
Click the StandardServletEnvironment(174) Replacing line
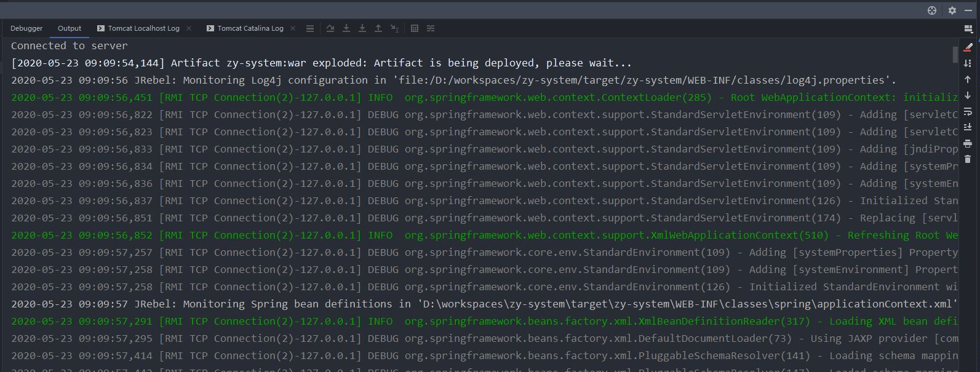tap(484, 218)
